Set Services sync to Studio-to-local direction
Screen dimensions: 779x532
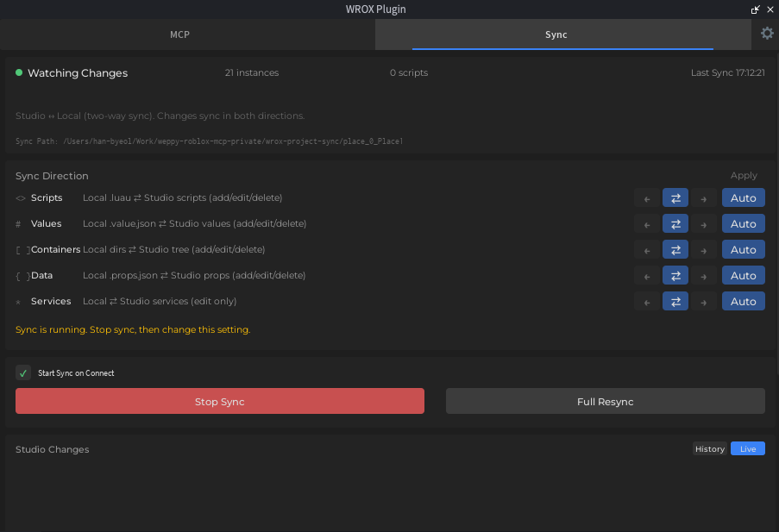(646, 301)
